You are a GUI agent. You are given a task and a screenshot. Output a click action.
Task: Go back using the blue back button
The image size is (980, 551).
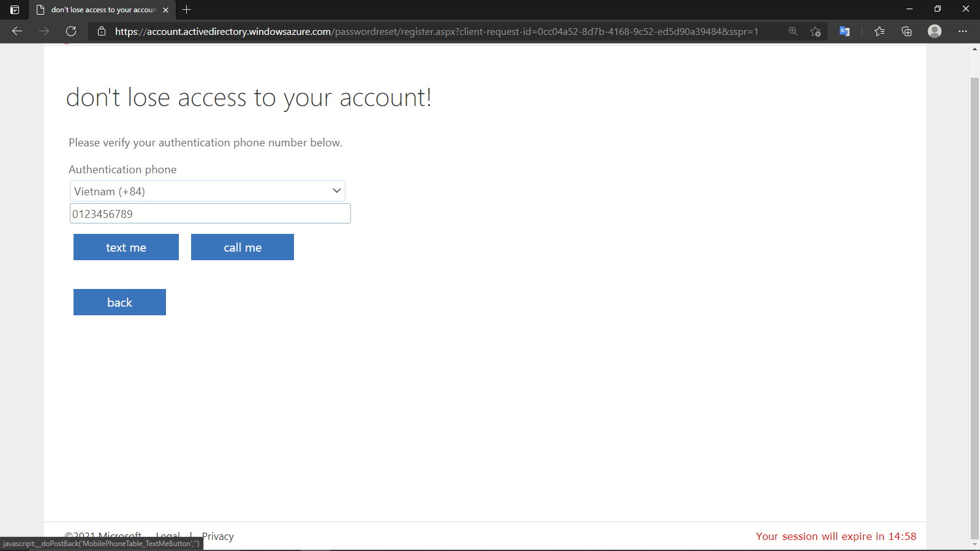pyautogui.click(x=119, y=302)
